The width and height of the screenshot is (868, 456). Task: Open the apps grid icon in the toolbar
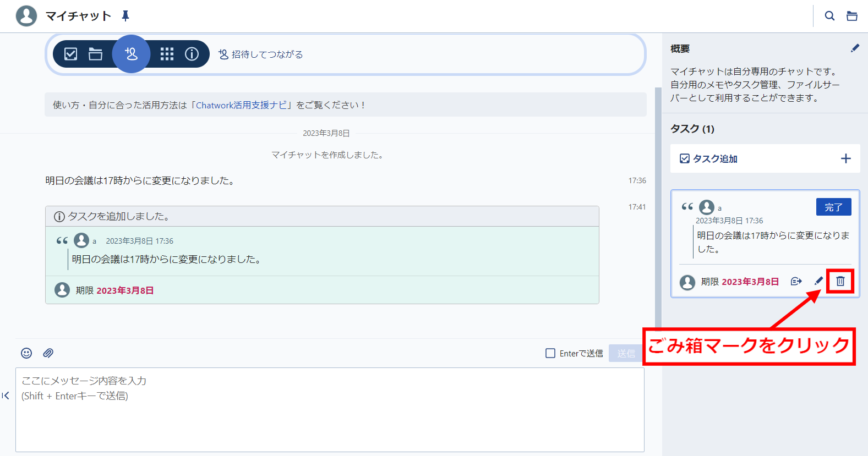pos(167,54)
